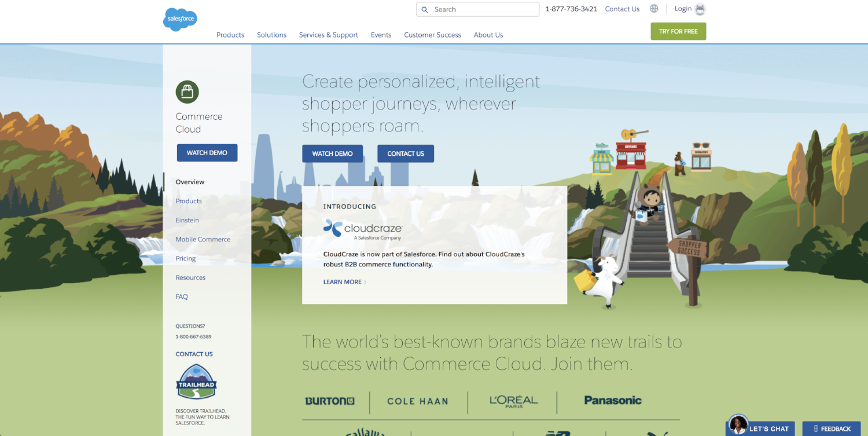Viewport: 868px width, 436px height.
Task: Click the Try For Free button
Action: (x=678, y=31)
